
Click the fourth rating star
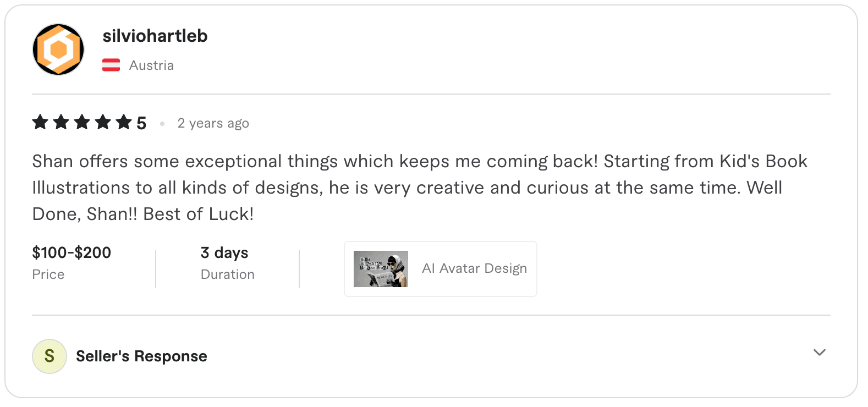coord(104,122)
